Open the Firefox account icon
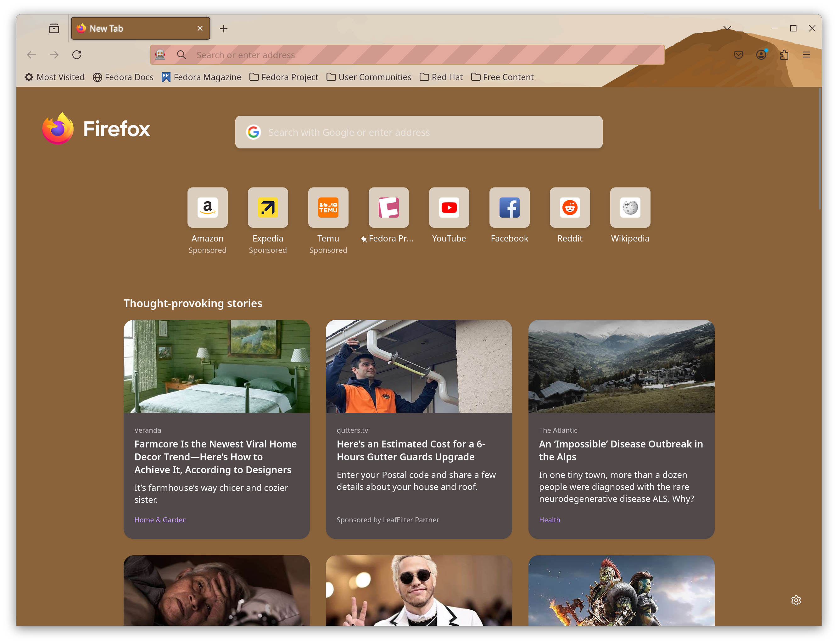The width and height of the screenshot is (838, 644). [x=761, y=55]
